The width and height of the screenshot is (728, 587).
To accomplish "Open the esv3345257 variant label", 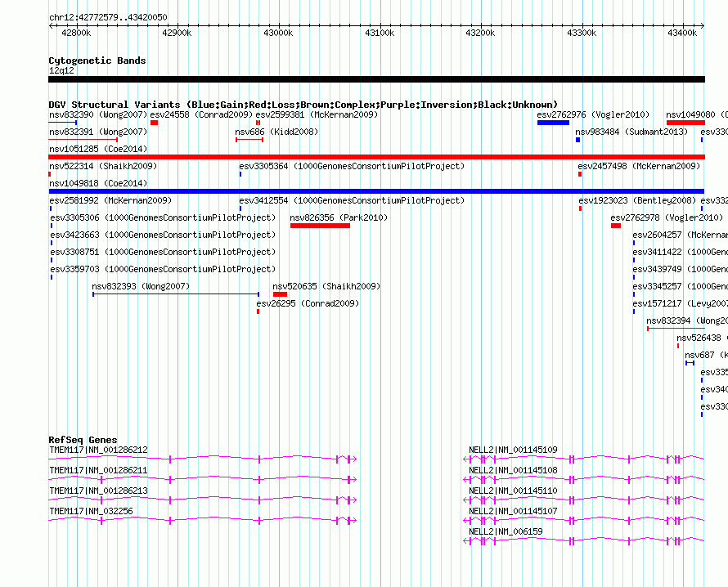I will click(x=681, y=286).
